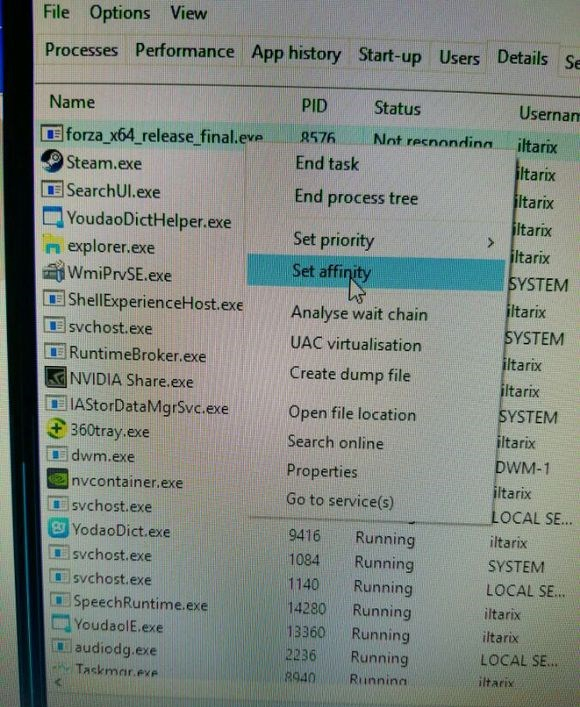The height and width of the screenshot is (707, 580).
Task: Click the WmiPrvSE.exe icon
Action: click(54, 271)
